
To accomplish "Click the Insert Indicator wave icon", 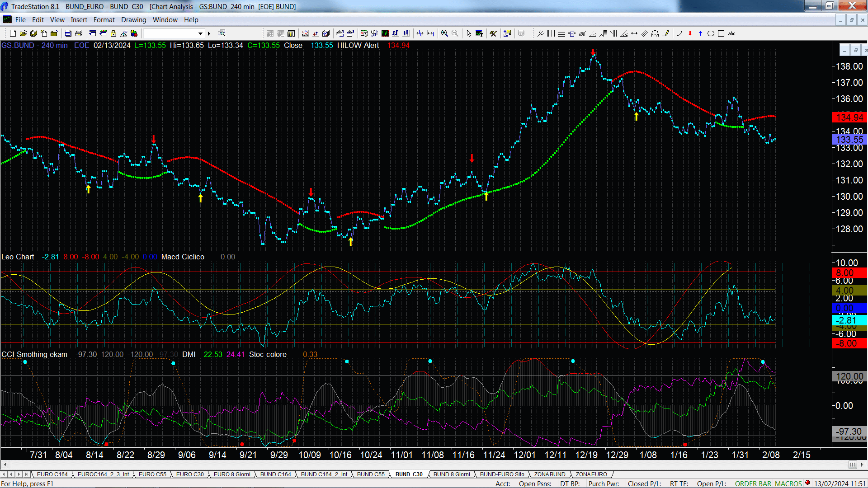I will point(305,33).
